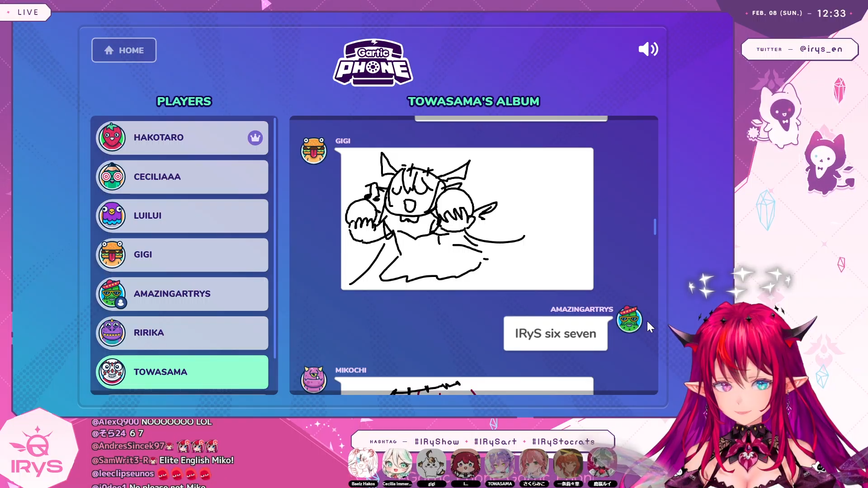Image resolution: width=868 pixels, height=488 pixels.
Task: Click the Twitter @irys_en label
Action: click(799, 49)
